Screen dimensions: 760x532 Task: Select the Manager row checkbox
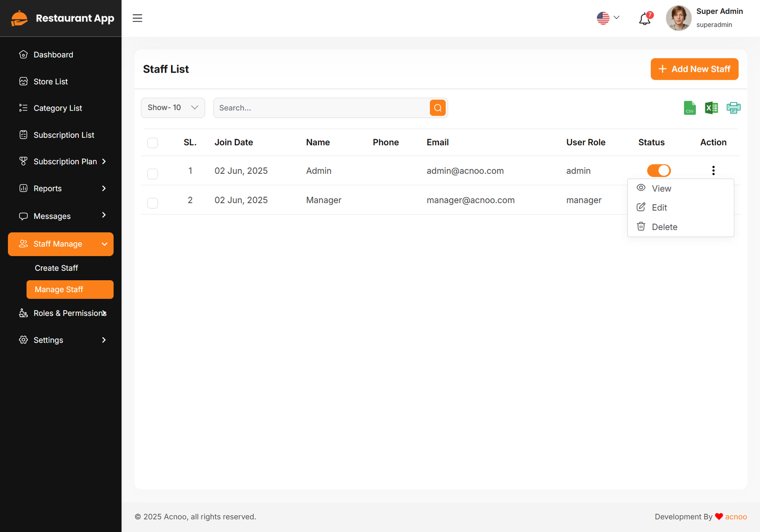click(152, 203)
